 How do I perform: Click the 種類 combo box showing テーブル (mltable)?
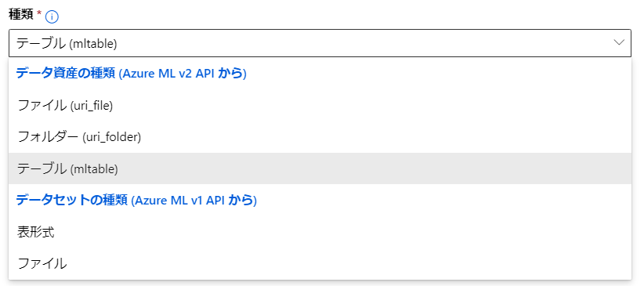click(x=320, y=43)
